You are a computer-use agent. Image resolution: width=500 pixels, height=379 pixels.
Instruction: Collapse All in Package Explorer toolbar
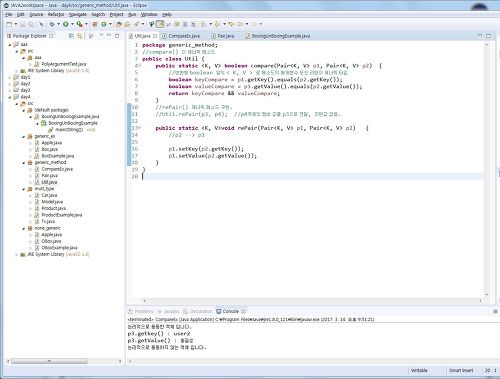click(71, 36)
